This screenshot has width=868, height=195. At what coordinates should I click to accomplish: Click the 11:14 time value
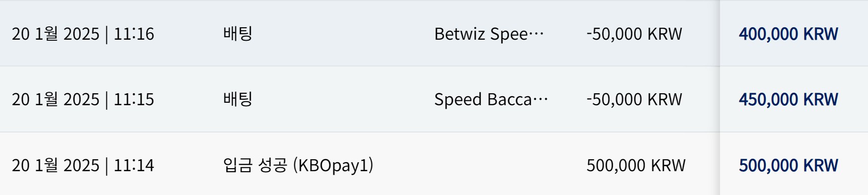[x=134, y=165]
